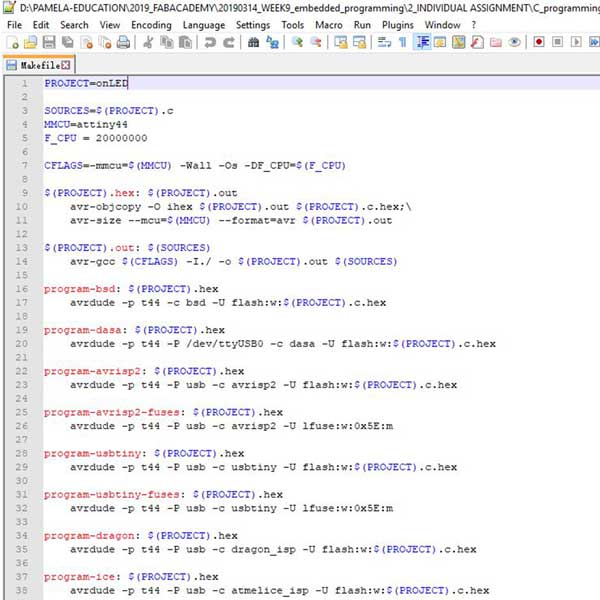
Task: Click the 'program-dasa:' target text
Action: (86, 330)
